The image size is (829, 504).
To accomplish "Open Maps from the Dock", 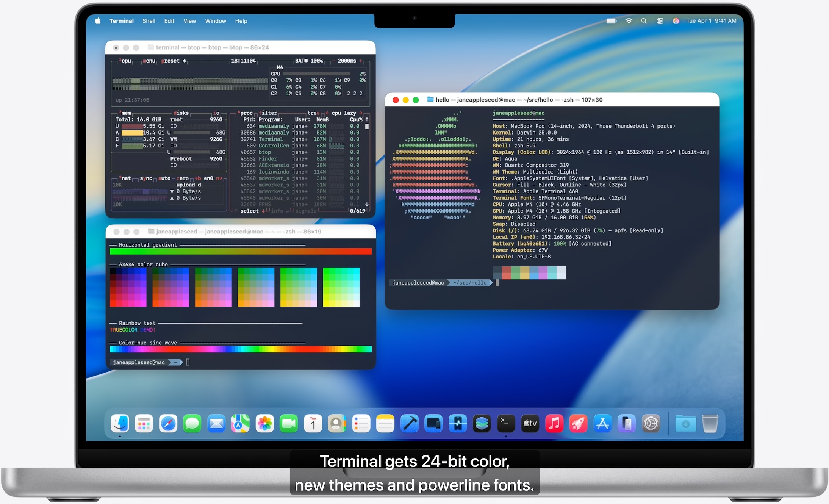I will (x=241, y=423).
